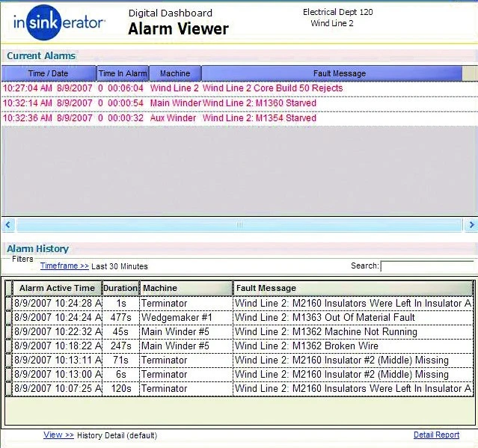Click the M1362 Broken Wire message
478x448 pixels.
tap(307, 346)
